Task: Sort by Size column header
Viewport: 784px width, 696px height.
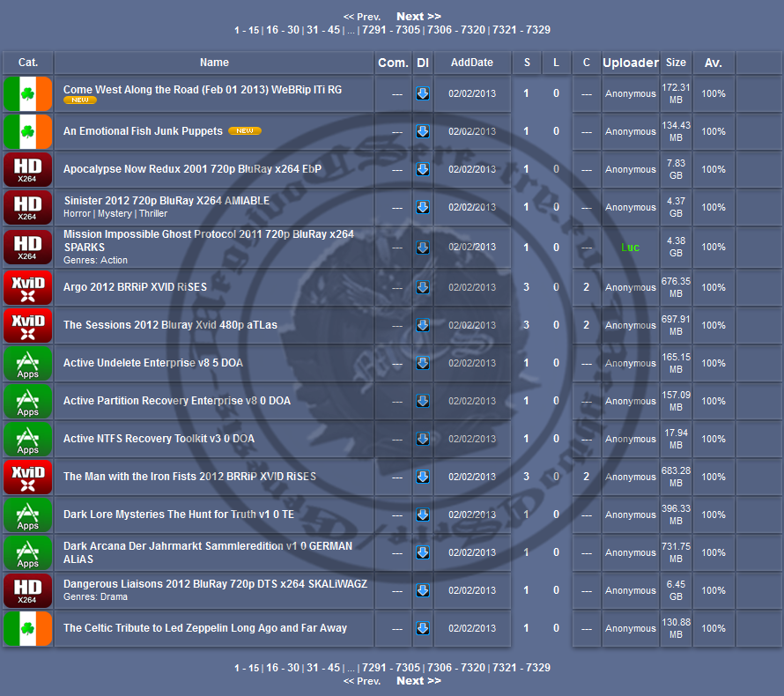Action: pyautogui.click(x=676, y=63)
